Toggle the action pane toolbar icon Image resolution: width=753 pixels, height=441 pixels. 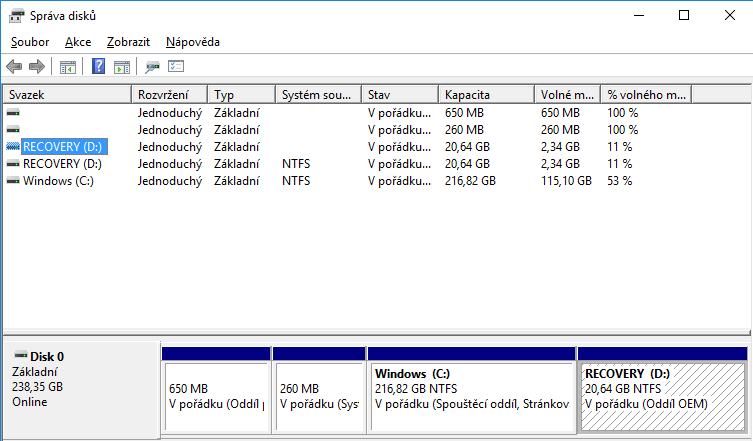(x=122, y=67)
